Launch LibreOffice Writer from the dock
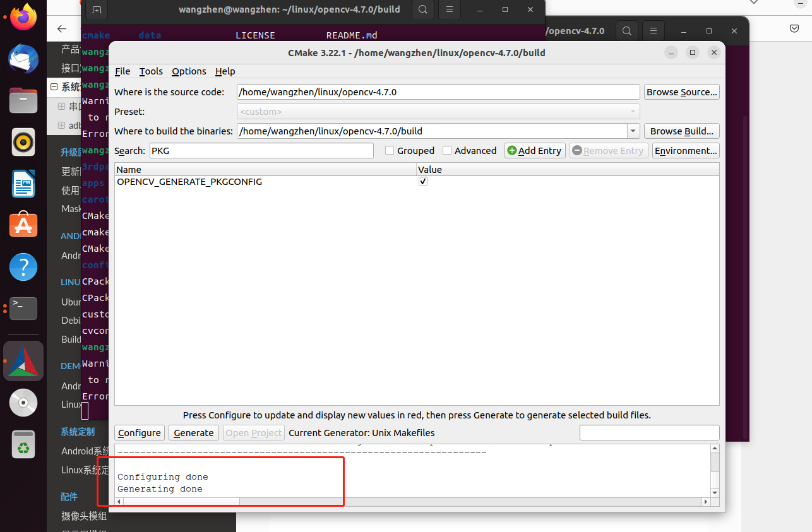Screen dimensions: 812x532 (23, 184)
